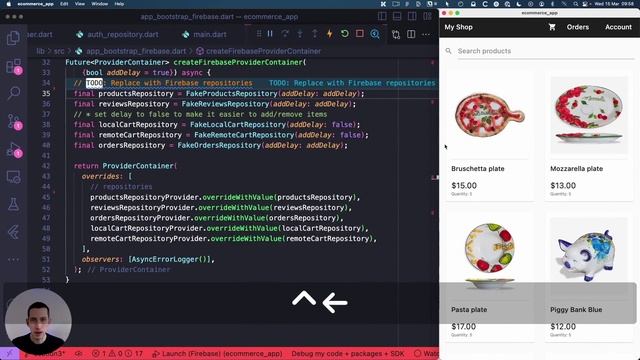Image resolution: width=640 pixels, height=360 pixels.
Task: Open the View menu
Action: [x=80, y=4]
